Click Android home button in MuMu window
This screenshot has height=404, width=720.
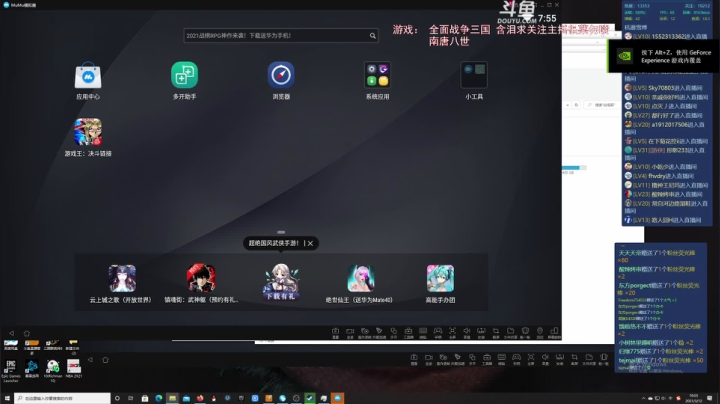[27, 333]
